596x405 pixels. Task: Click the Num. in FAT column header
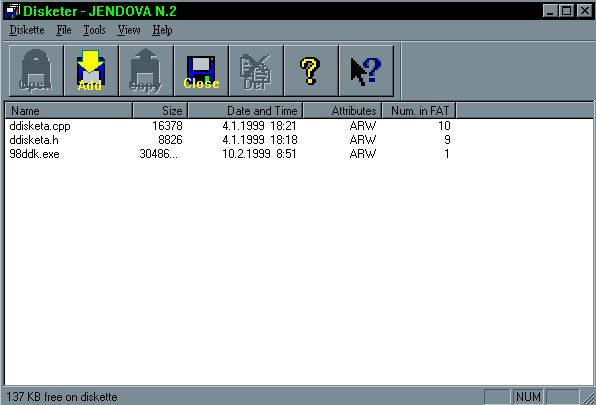click(x=418, y=111)
